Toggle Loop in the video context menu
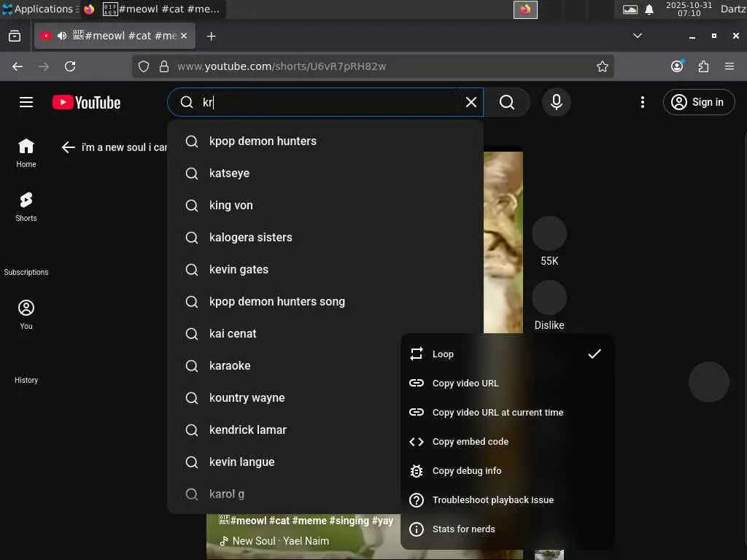This screenshot has width=747, height=560. pyautogui.click(x=507, y=354)
